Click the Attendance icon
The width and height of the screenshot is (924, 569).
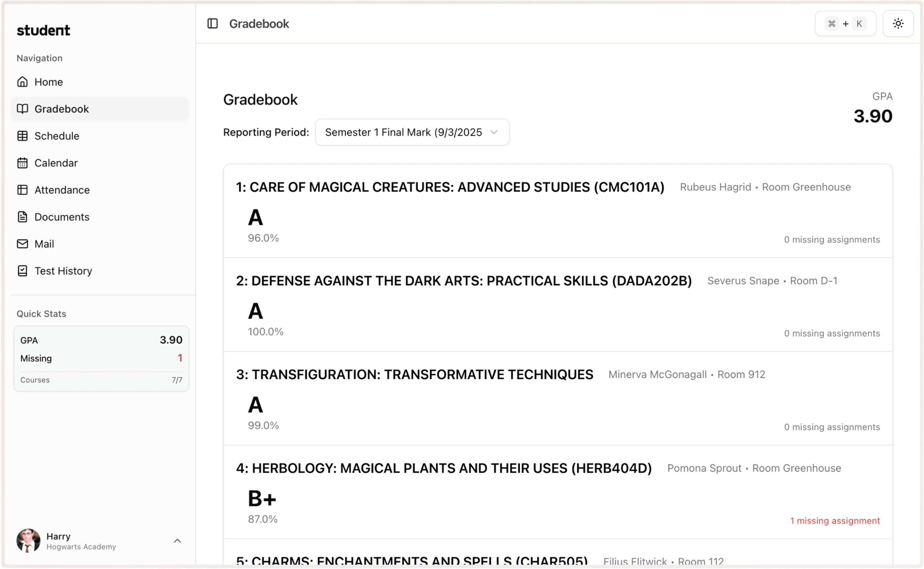click(x=23, y=190)
